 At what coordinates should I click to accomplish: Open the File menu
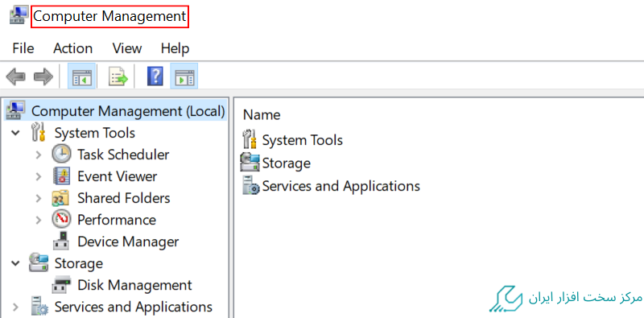pos(23,48)
